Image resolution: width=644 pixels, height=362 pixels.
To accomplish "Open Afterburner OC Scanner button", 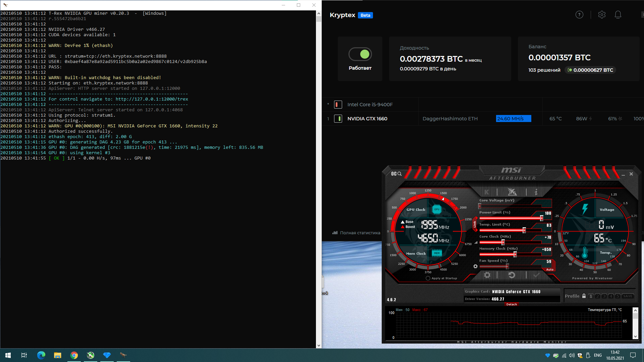I will [396, 174].
